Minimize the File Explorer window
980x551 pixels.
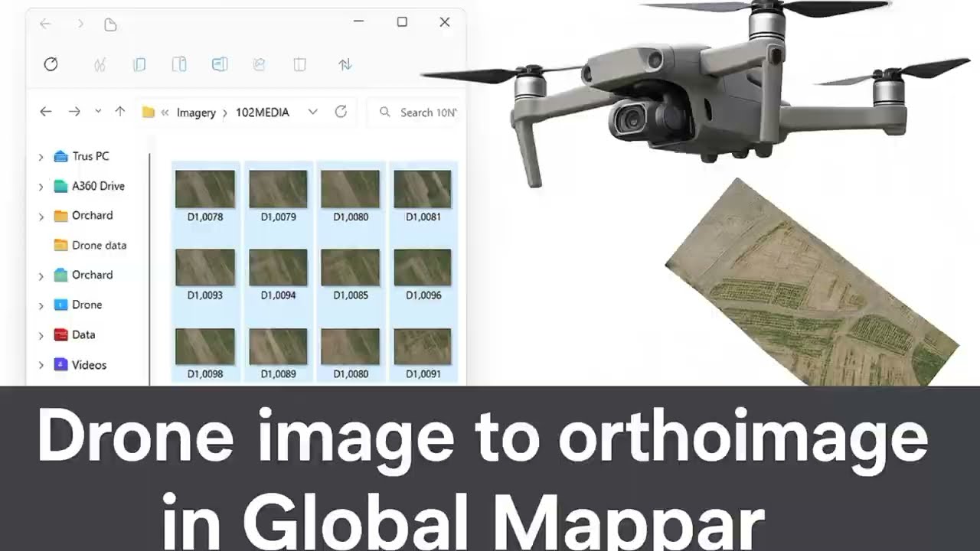point(359,22)
